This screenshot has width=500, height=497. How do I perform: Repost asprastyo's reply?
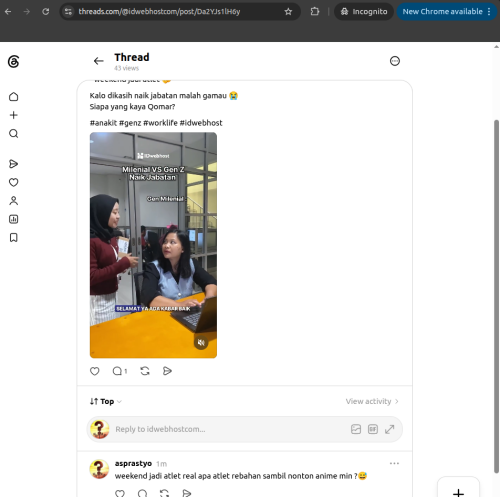tap(165, 493)
